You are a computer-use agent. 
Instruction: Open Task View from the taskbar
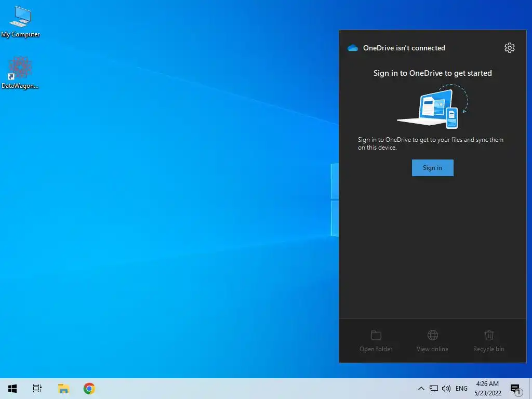(x=37, y=389)
